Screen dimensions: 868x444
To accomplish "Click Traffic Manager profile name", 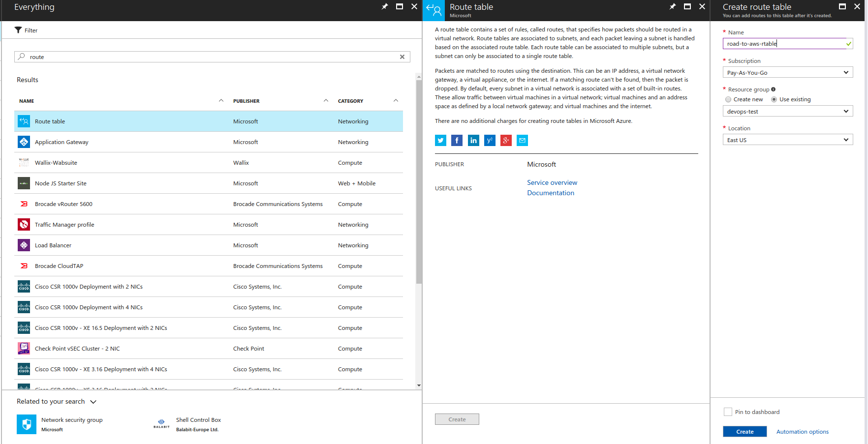I will point(64,225).
